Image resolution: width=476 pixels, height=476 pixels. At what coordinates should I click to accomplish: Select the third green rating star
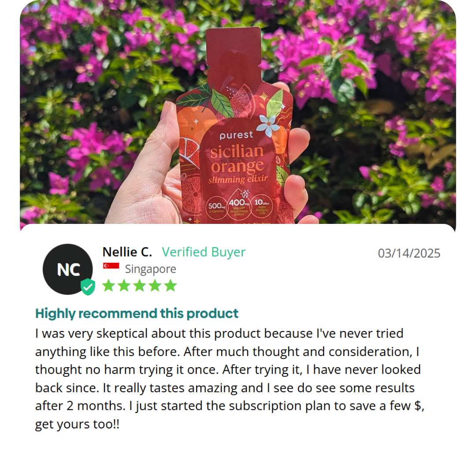[x=139, y=286]
